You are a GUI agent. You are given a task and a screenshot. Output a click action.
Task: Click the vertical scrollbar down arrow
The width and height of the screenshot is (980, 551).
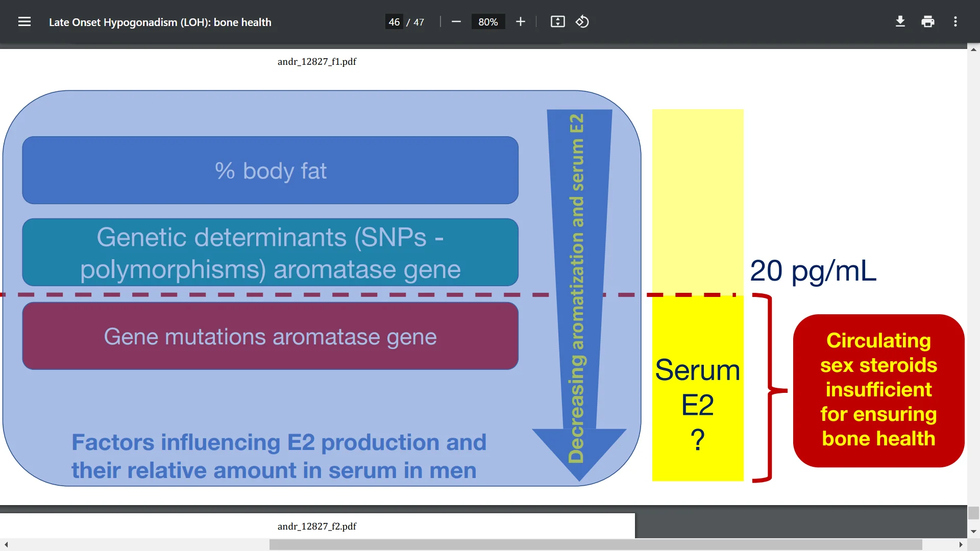[x=973, y=532]
